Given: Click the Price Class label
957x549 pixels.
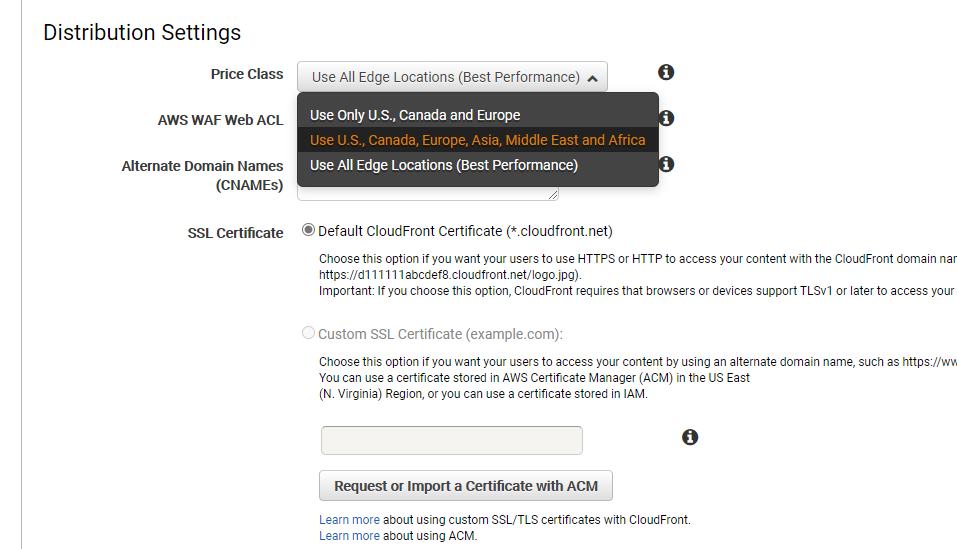Looking at the screenshot, I should (247, 74).
